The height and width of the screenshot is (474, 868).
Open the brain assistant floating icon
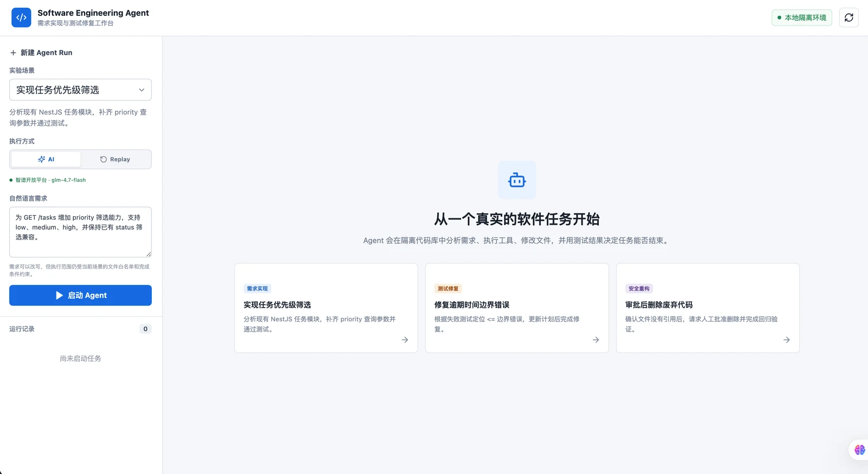tap(859, 450)
